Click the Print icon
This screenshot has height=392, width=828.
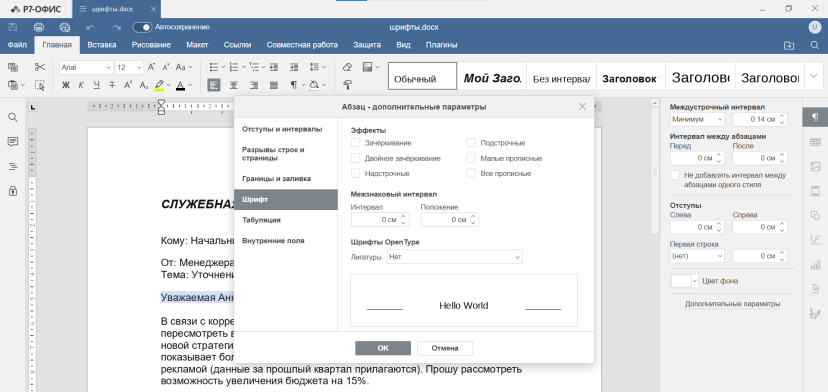point(39,27)
